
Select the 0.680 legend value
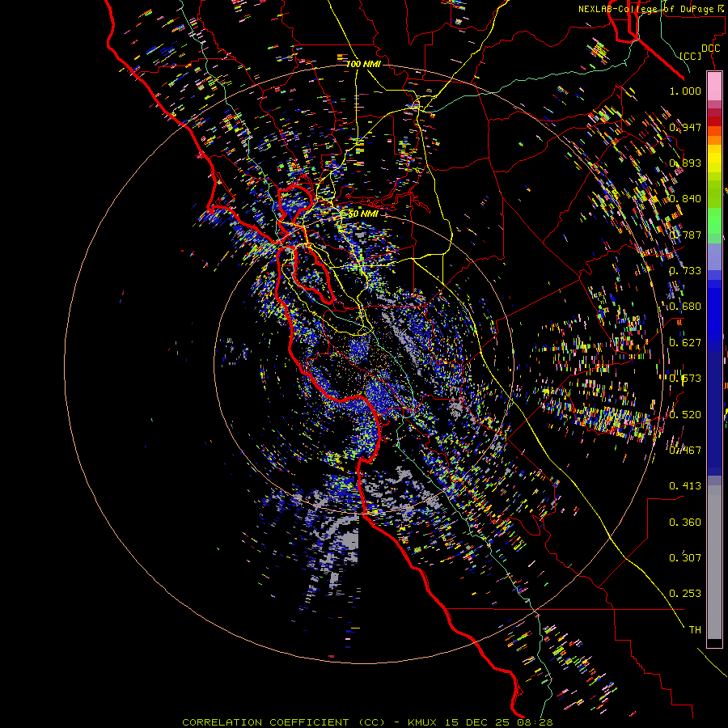pyautogui.click(x=685, y=307)
